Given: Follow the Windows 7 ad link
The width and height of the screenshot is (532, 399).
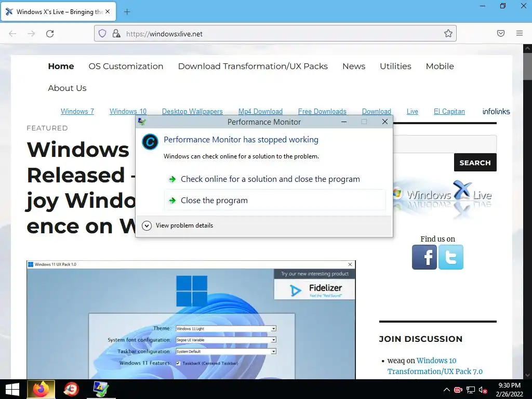Looking at the screenshot, I should (77, 111).
